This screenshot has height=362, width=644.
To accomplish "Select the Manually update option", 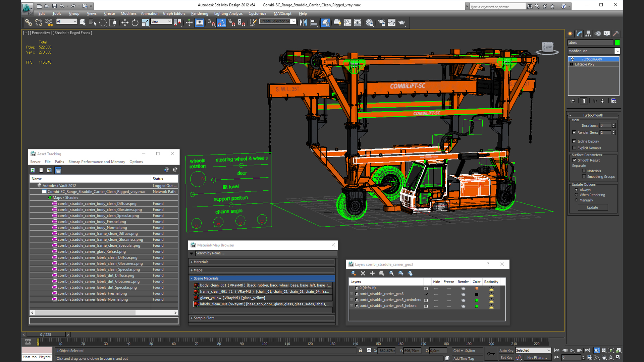I will tap(576, 200).
